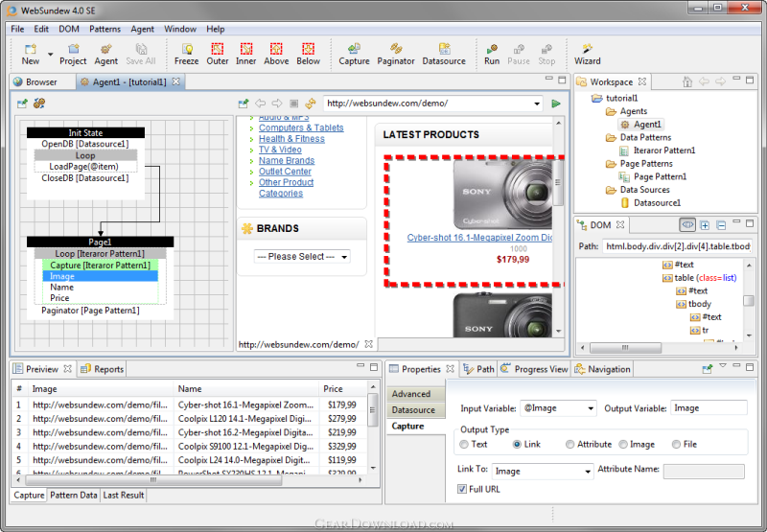Image resolution: width=767 pixels, height=532 pixels.
Task: Switch to the Navigation tab
Action: [602, 369]
